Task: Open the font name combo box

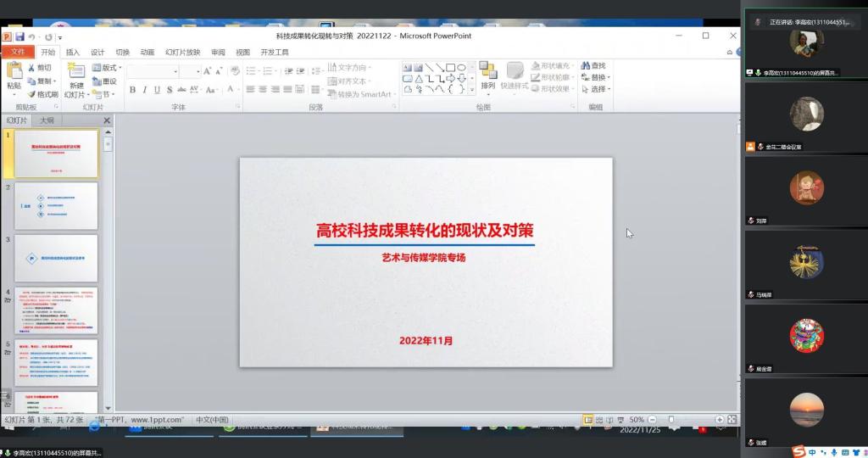Action: [151, 71]
